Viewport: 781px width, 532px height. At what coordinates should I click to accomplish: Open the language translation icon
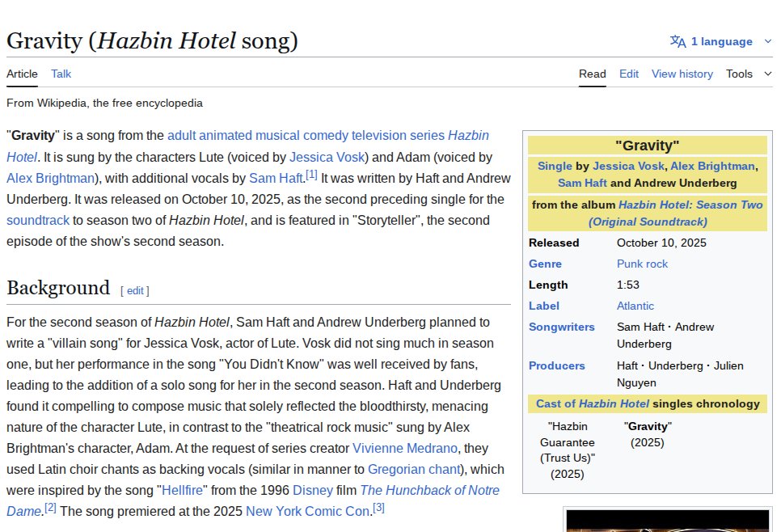click(x=678, y=41)
